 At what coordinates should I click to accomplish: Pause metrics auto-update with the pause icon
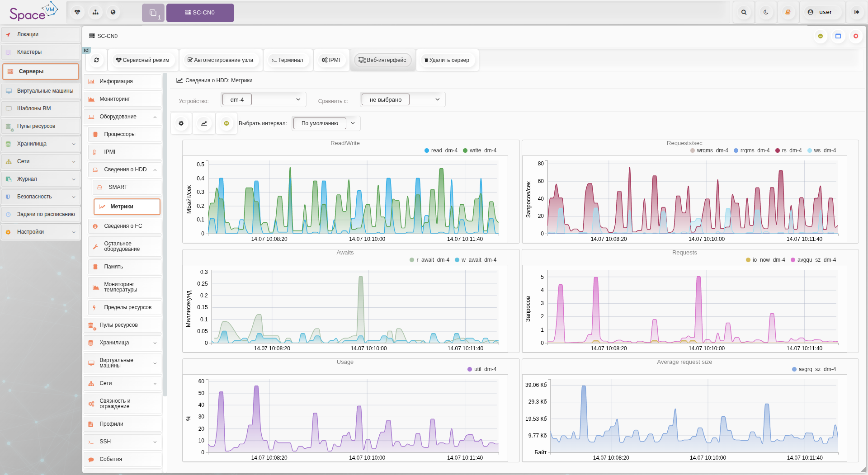226,123
